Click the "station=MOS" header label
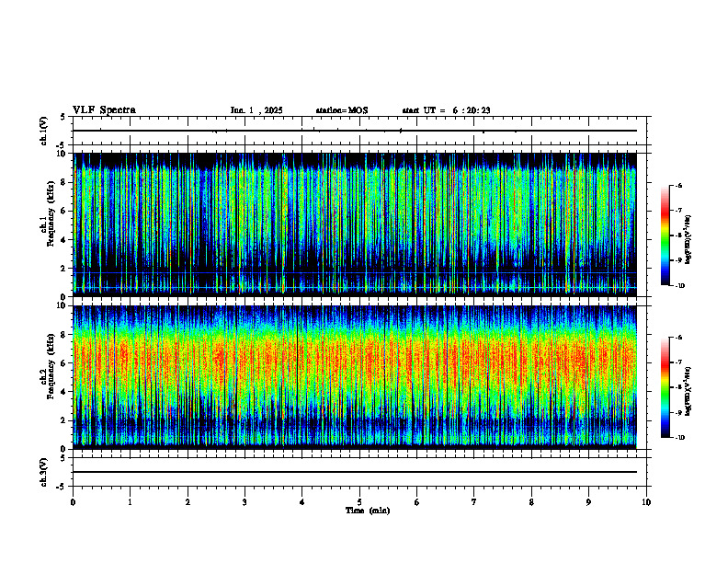This screenshot has width=728, height=563. point(342,110)
